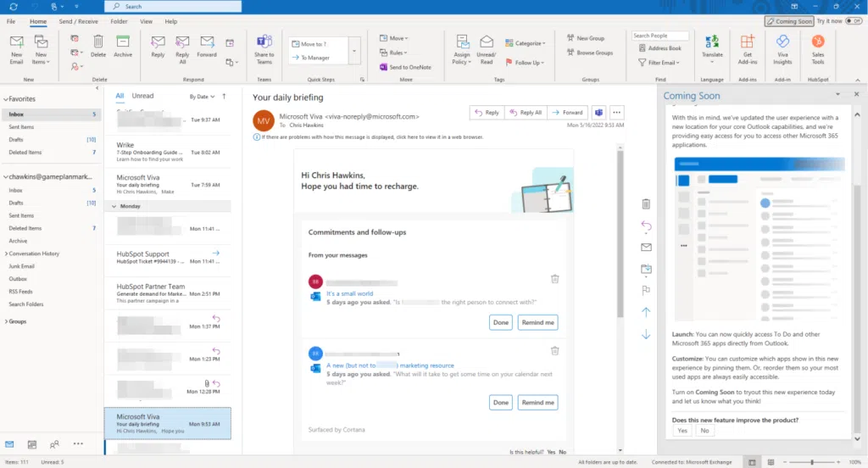Screen dimensions: 868x468
Task: Toggle the Try it now switch
Action: [x=854, y=21]
